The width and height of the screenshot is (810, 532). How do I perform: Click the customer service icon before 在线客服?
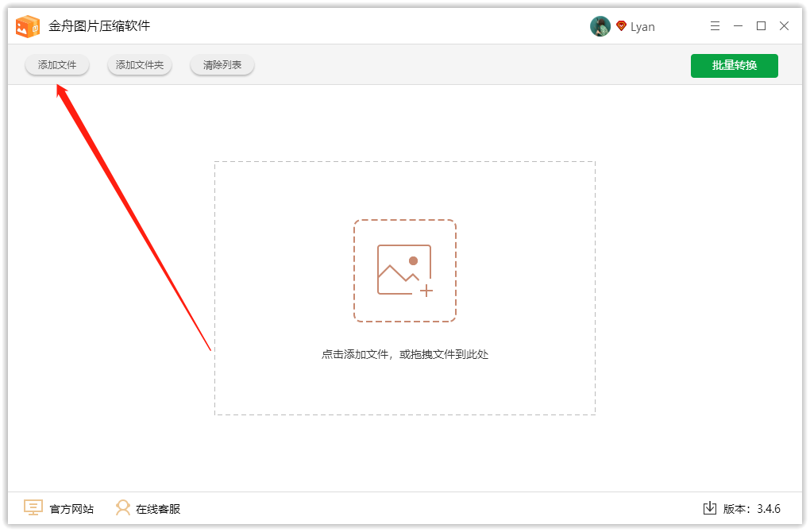123,508
